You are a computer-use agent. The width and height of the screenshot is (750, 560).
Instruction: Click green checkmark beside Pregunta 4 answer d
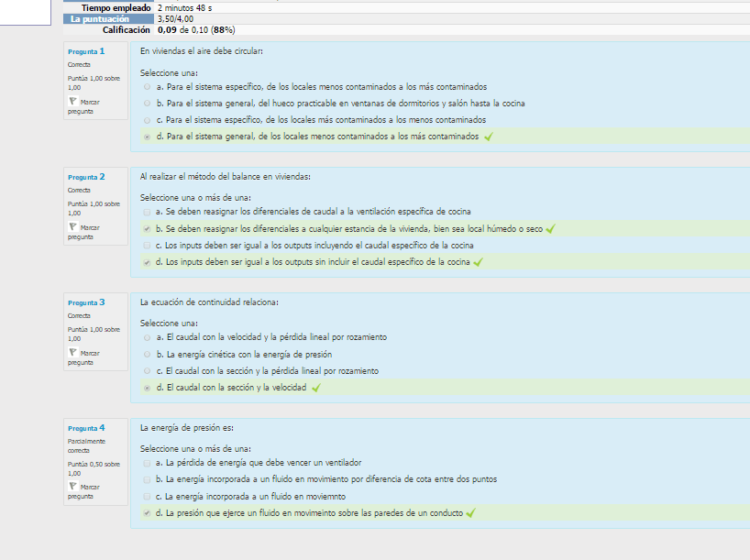click(470, 513)
